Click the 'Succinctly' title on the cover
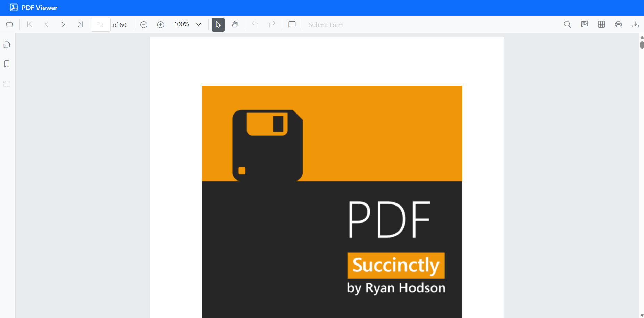644x318 pixels. [396, 266]
